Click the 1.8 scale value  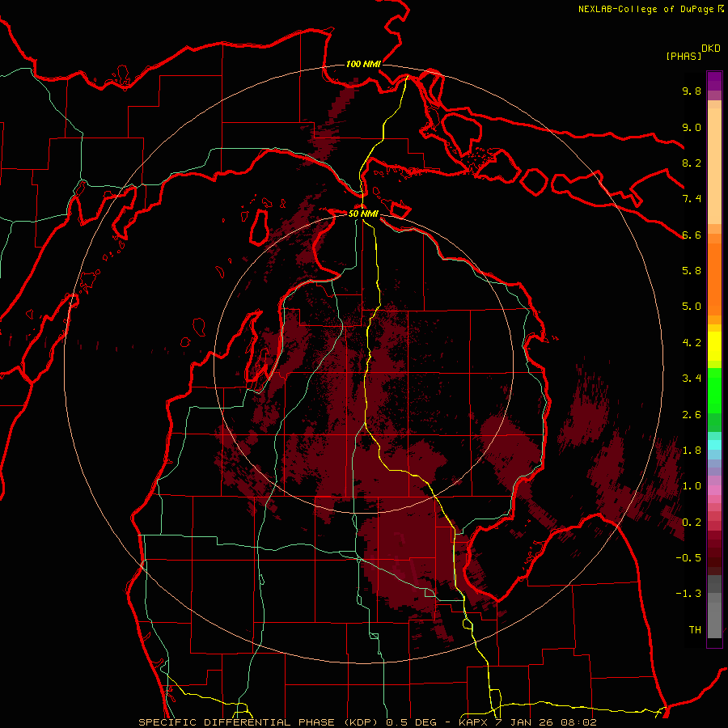[x=692, y=451]
